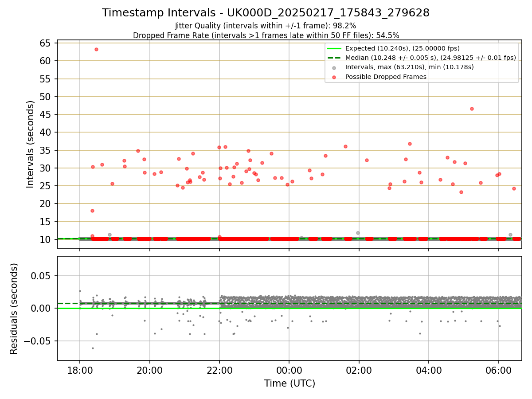This screenshot has height=399, width=532.
Task: Click the lowest residual point near −0.06 seconds
Action: tap(93, 348)
